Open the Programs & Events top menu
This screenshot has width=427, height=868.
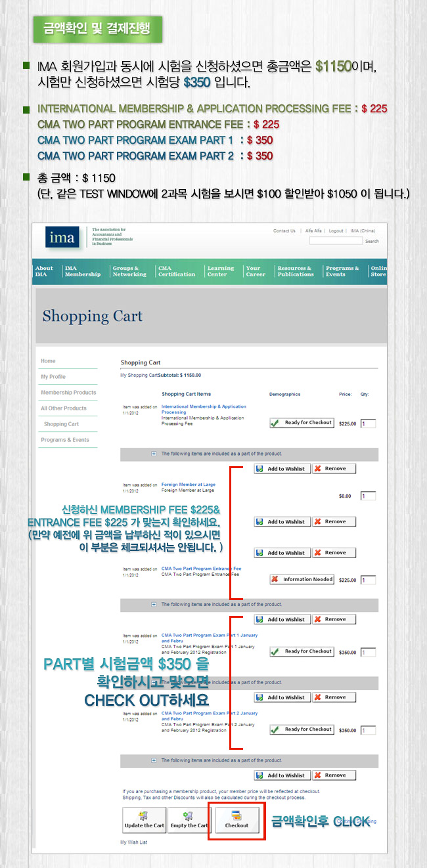[342, 271]
